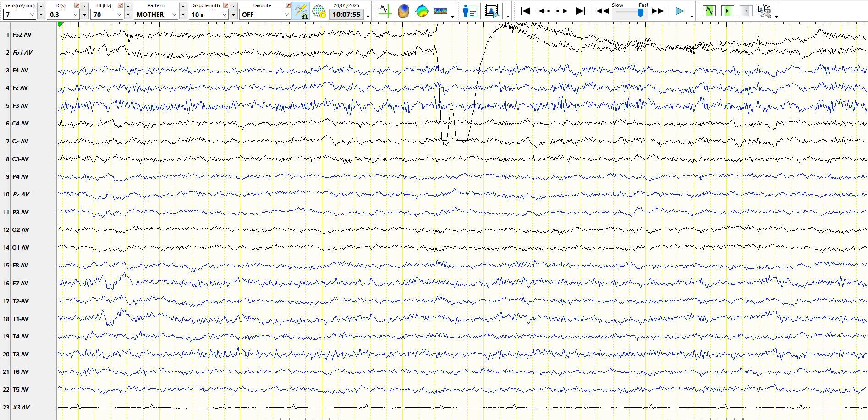Viewport: 868px width, 420px height.
Task: Edit the HF(Hz) preset with pencil icon
Action: [x=120, y=5]
